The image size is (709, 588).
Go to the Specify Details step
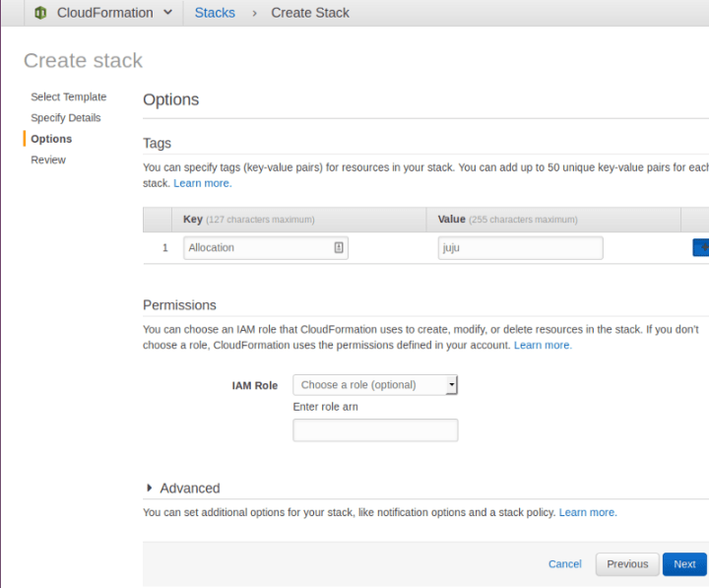pos(66,117)
